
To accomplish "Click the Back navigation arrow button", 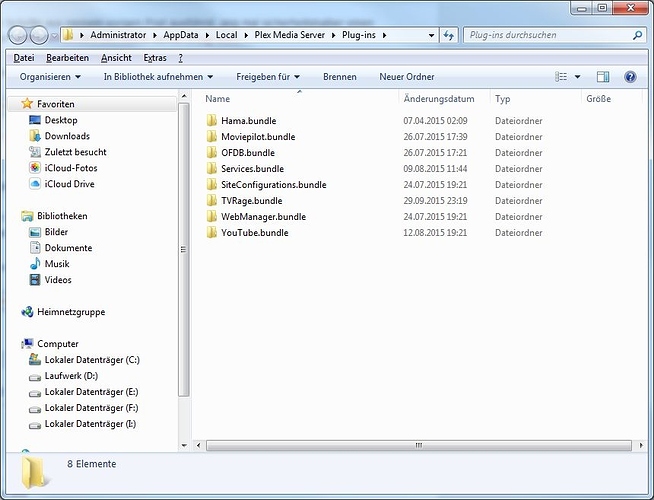I will 18,35.
